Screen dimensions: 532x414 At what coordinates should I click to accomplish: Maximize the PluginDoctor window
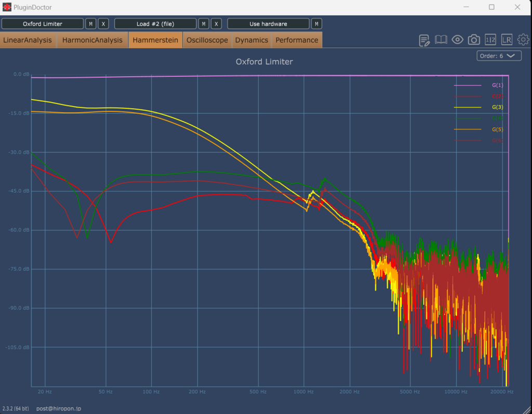tap(491, 7)
